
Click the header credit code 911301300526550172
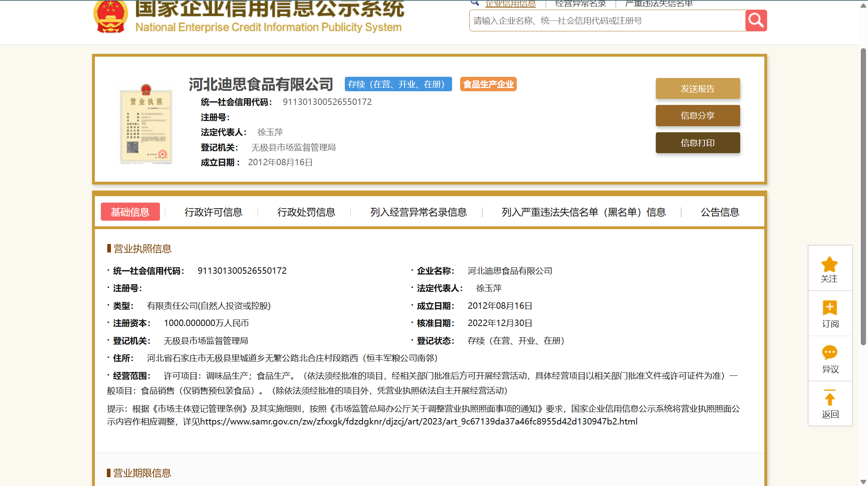point(327,102)
